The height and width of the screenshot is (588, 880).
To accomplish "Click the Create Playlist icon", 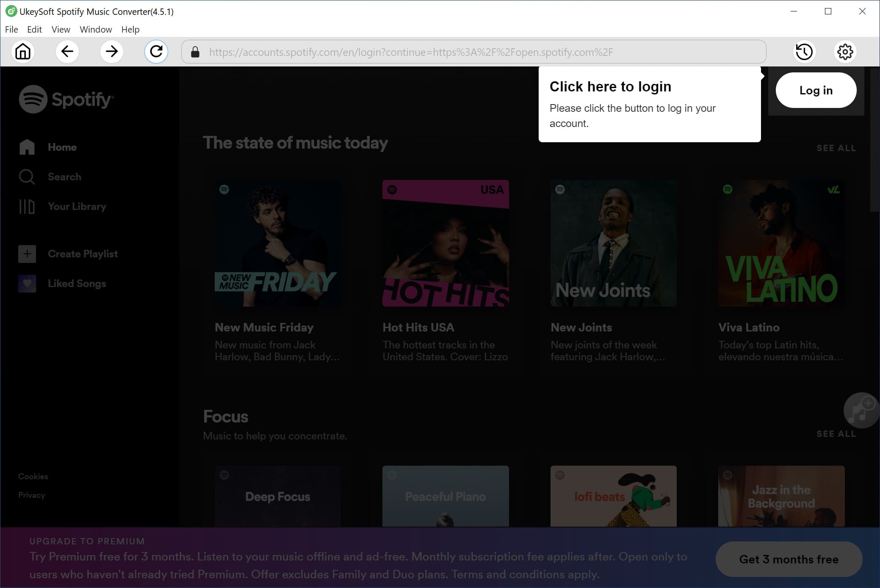I will 27,253.
